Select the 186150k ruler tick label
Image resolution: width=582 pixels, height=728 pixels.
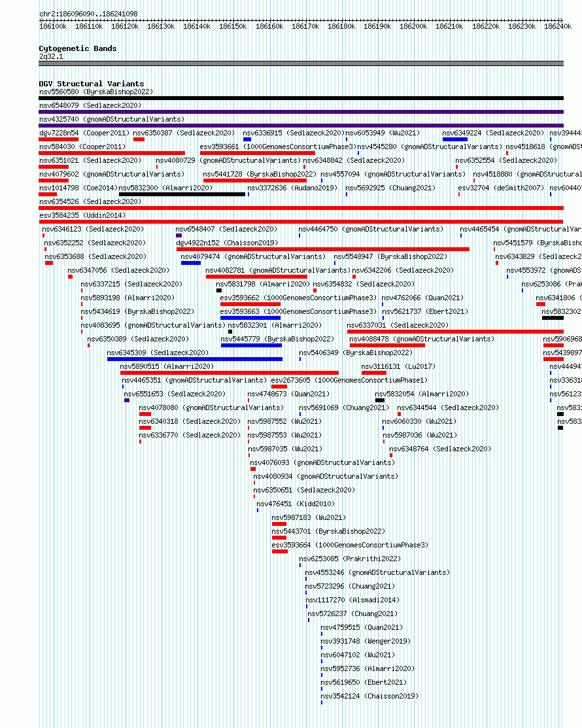(x=233, y=26)
